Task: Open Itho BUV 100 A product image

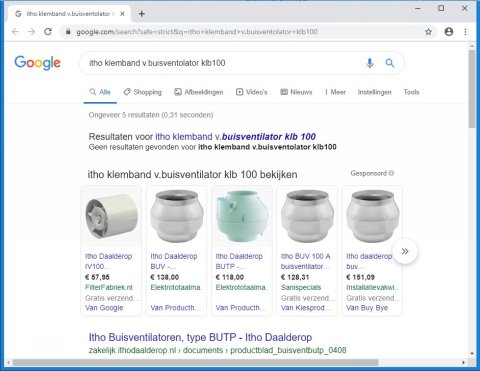Action: click(x=307, y=216)
